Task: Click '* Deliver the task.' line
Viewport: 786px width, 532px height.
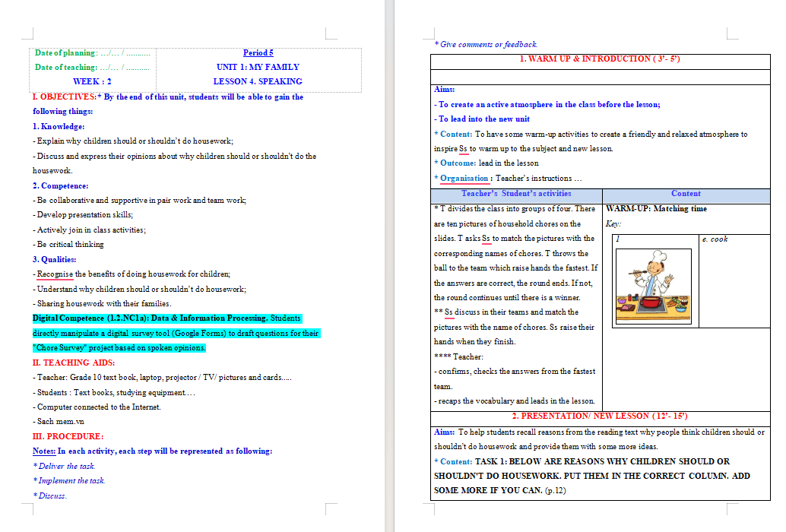Action: click(x=64, y=466)
